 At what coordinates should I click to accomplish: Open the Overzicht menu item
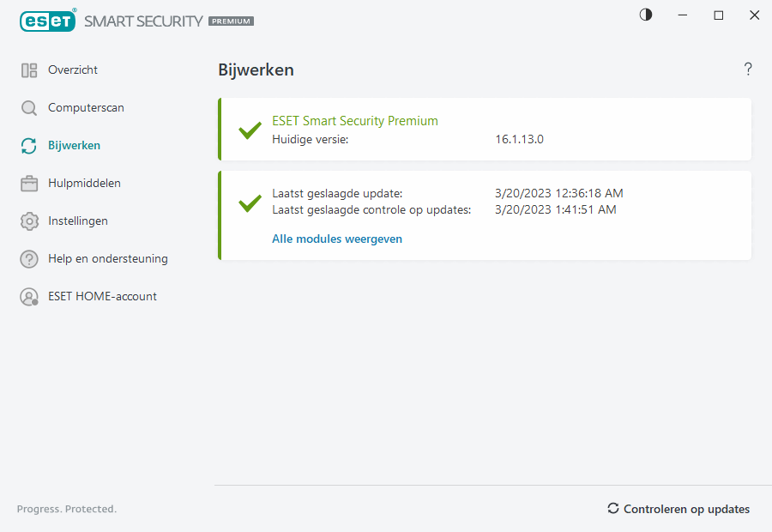(73, 70)
